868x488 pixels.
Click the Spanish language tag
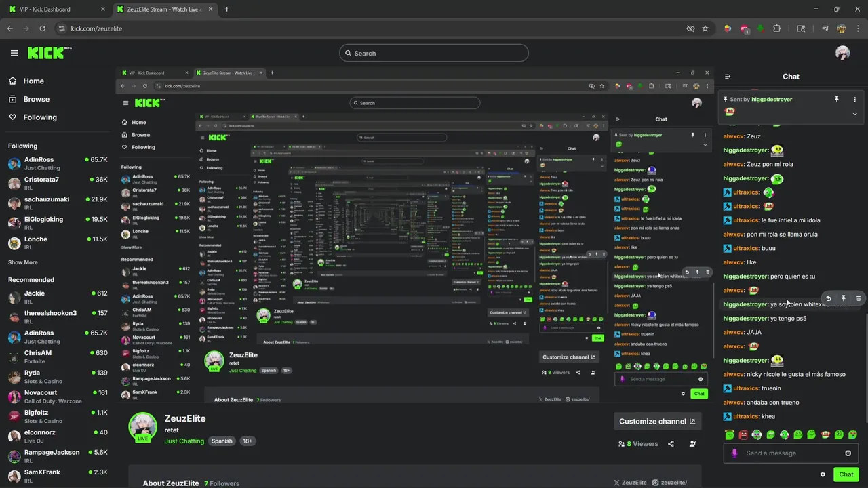pyautogui.click(x=222, y=441)
